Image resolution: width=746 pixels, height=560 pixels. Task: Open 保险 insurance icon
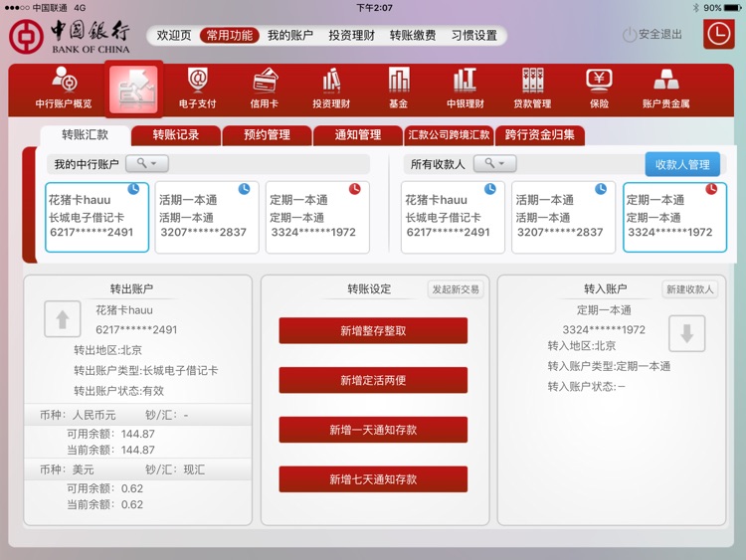[x=600, y=88]
